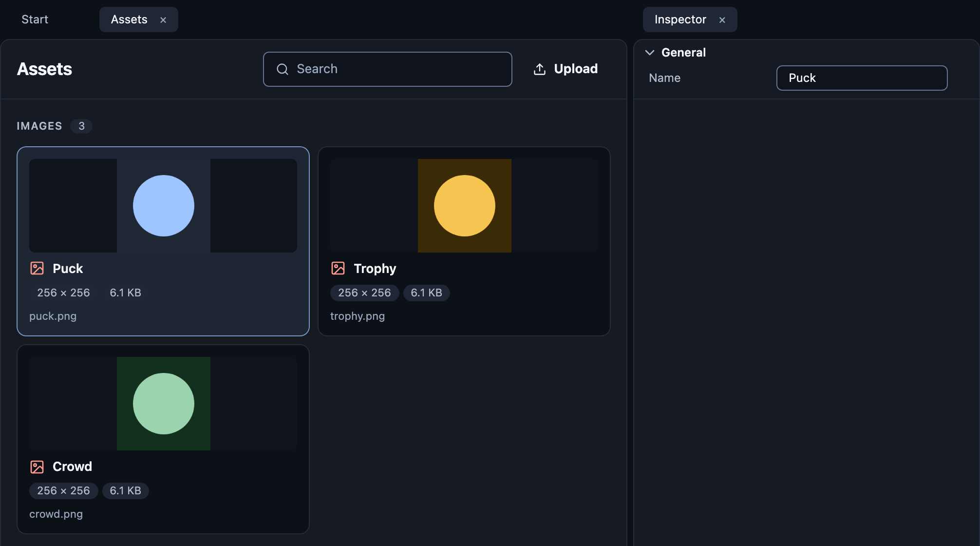
Task: Click the Assets panel heading
Action: pyautogui.click(x=44, y=69)
